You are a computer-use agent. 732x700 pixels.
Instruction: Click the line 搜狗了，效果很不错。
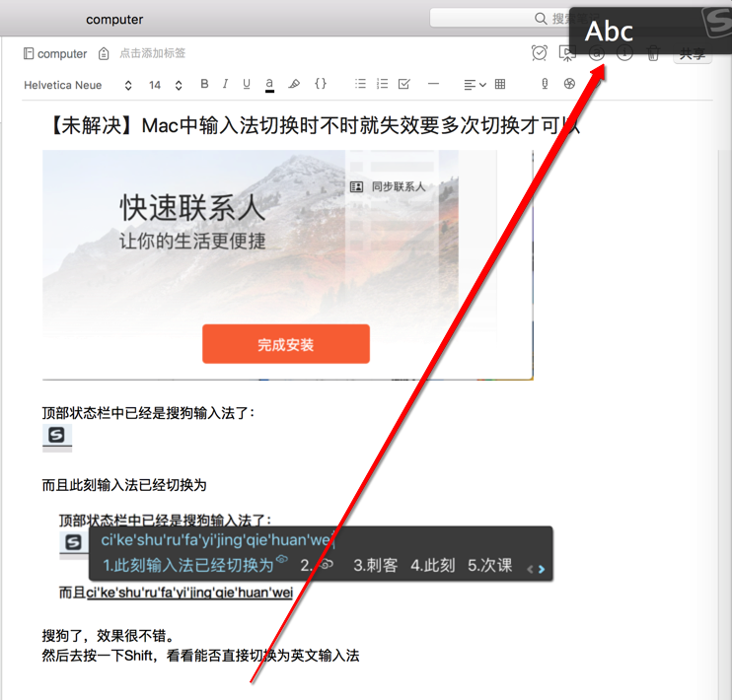pyautogui.click(x=109, y=636)
